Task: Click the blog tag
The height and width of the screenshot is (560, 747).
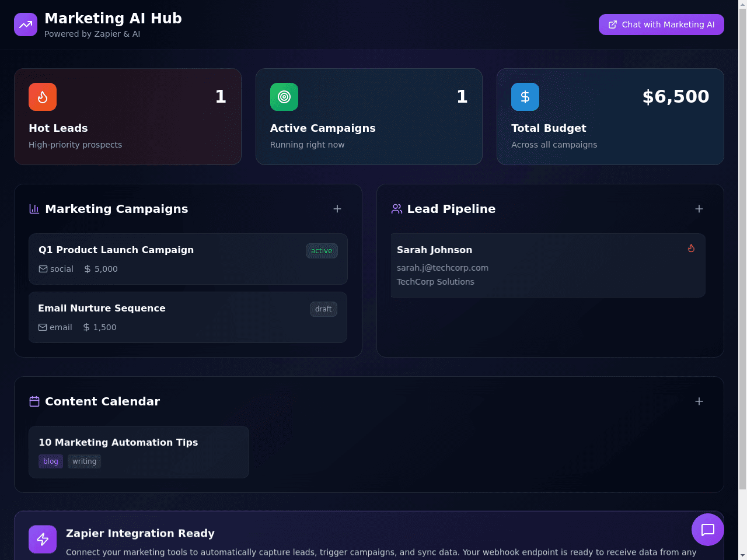Action: [51, 461]
